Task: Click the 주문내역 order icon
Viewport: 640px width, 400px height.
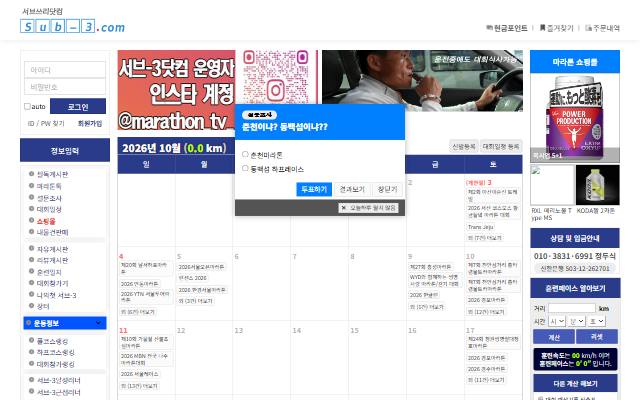Action: 588,28
